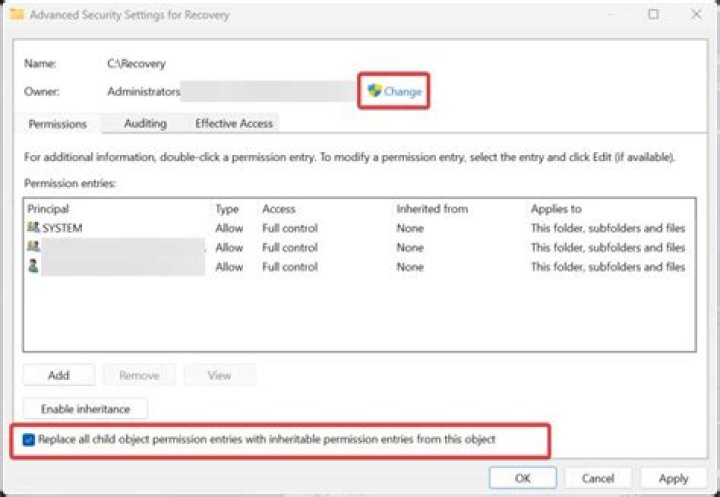Screen dimensions: 720x497
Task: Click the single-user icon in third entry
Action: click(x=33, y=266)
